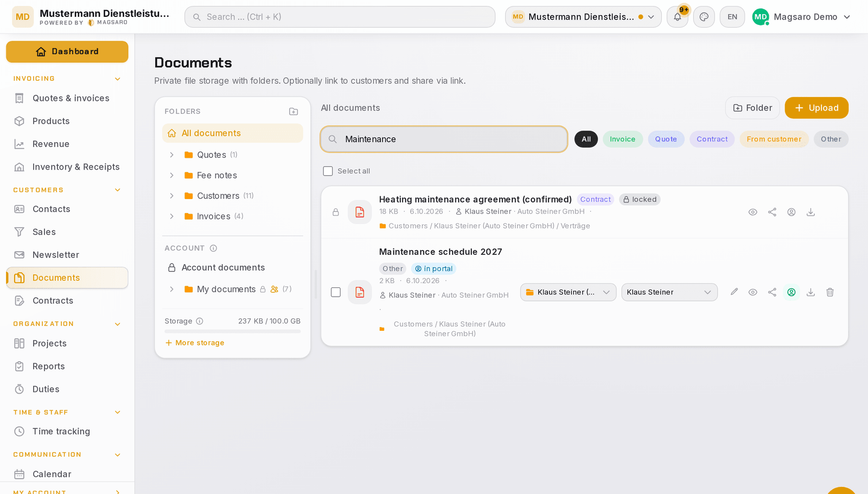Click the Upload button
Screen dimensions: 868x494
pyautogui.click(x=816, y=108)
